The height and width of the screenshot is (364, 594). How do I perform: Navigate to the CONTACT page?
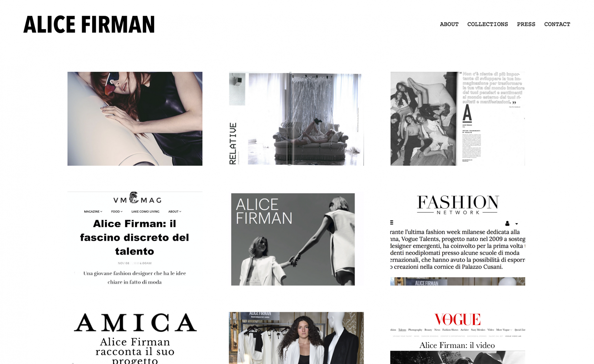click(557, 24)
